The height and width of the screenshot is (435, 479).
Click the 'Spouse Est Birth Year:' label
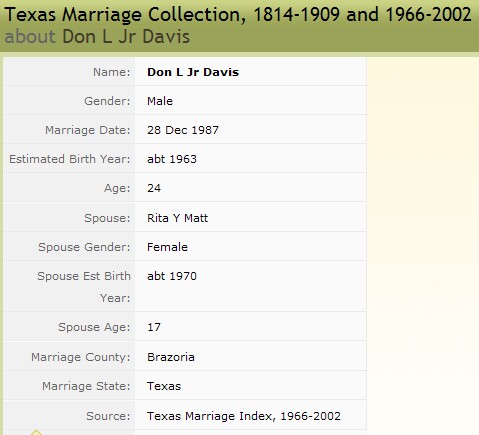click(84, 287)
